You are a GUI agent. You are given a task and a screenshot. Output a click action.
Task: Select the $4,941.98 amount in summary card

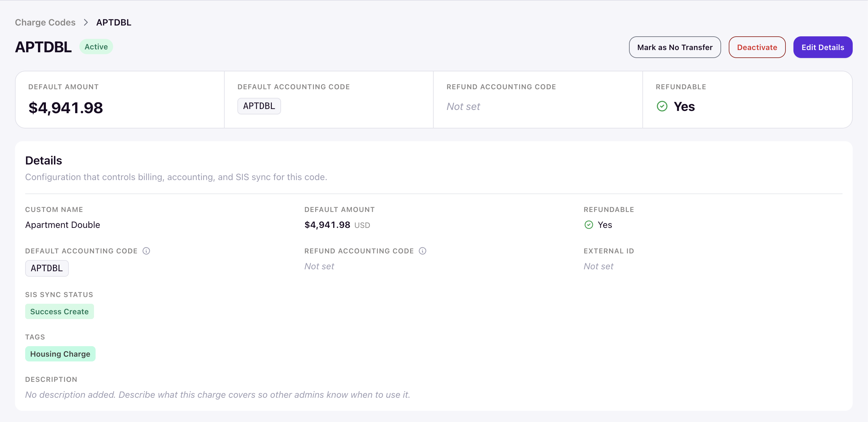(x=66, y=108)
